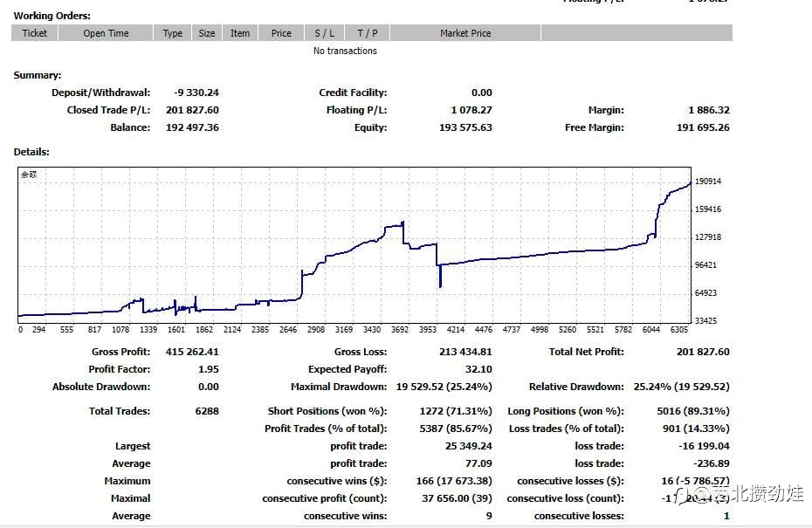The width and height of the screenshot is (812, 528).
Task: Select Credit Facility value 0.00
Action: 482,93
